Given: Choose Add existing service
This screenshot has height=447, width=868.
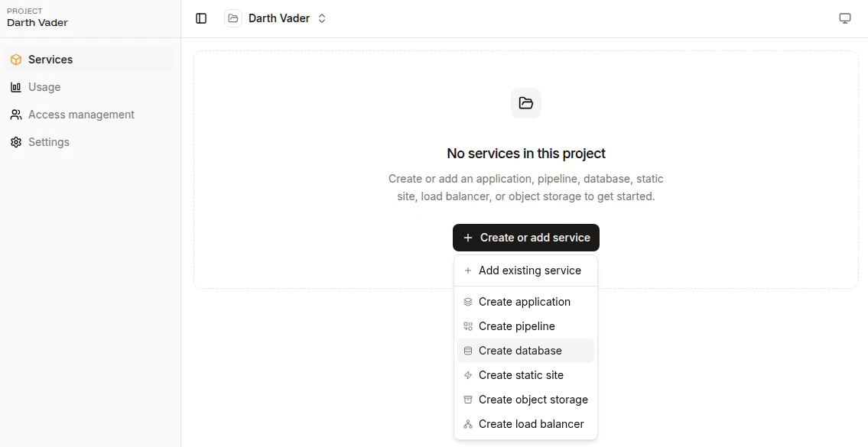Looking at the screenshot, I should [526, 270].
